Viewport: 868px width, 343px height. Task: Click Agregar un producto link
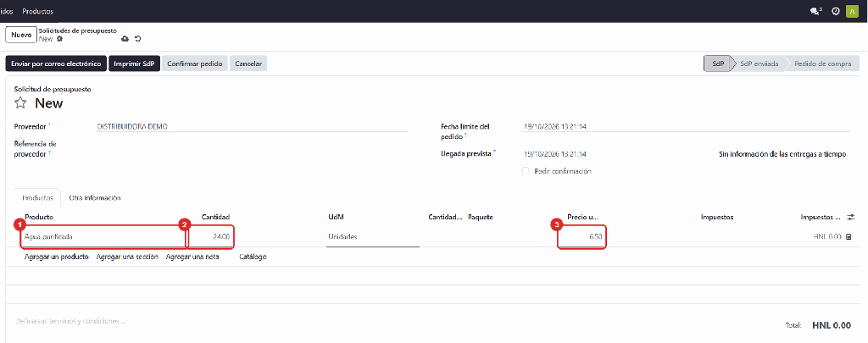point(57,257)
